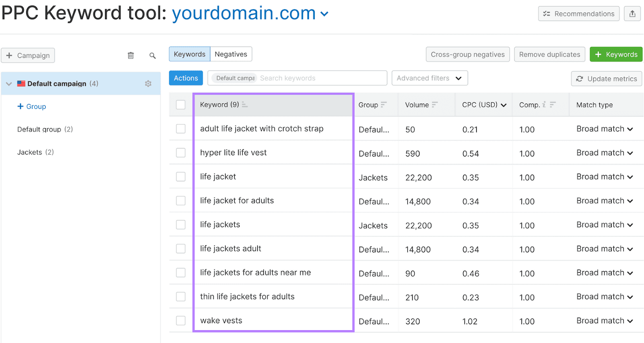This screenshot has height=343, width=644.
Task: Check thin life jackets for adults row
Action: pos(181,297)
